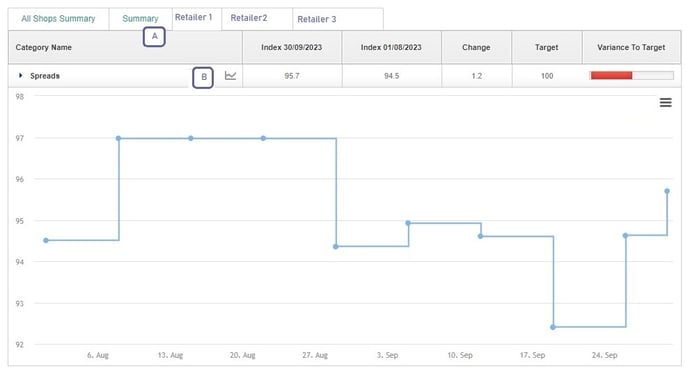Screen dimensions: 688x371
Task: Select the Retailer 1 tab
Action: pyautogui.click(x=194, y=17)
